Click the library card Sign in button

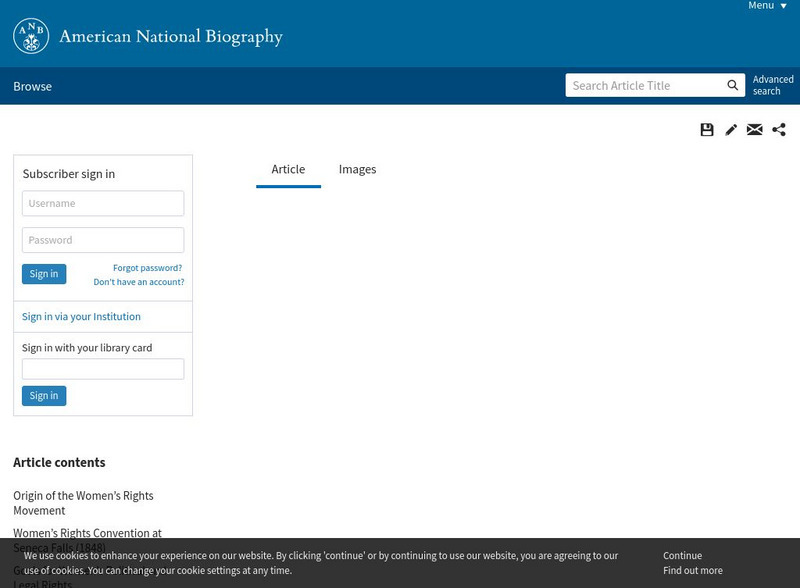(44, 396)
